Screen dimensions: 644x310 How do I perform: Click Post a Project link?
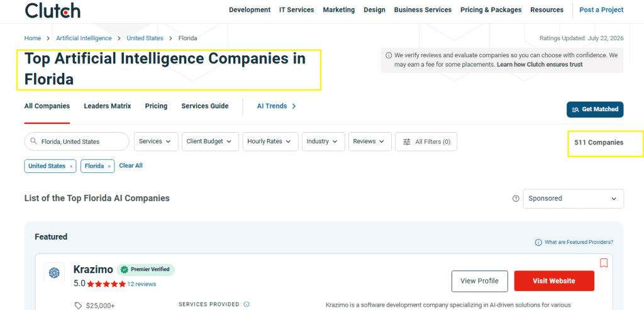point(601,10)
